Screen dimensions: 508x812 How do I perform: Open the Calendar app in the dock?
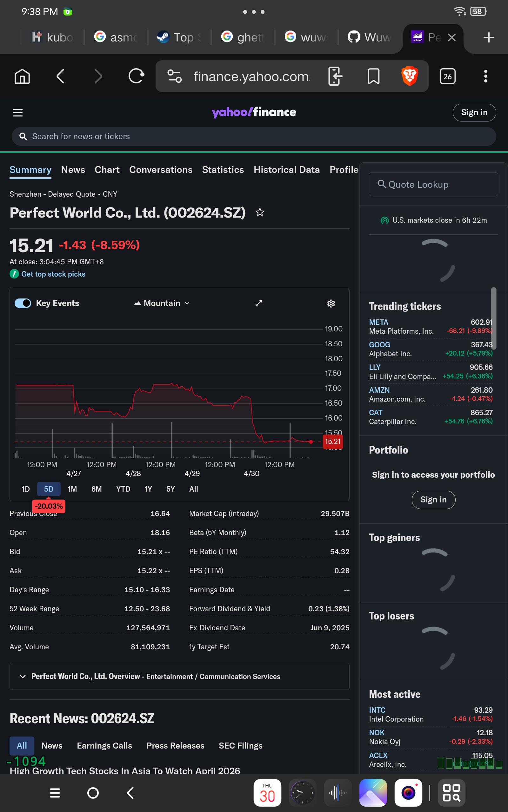point(267,793)
